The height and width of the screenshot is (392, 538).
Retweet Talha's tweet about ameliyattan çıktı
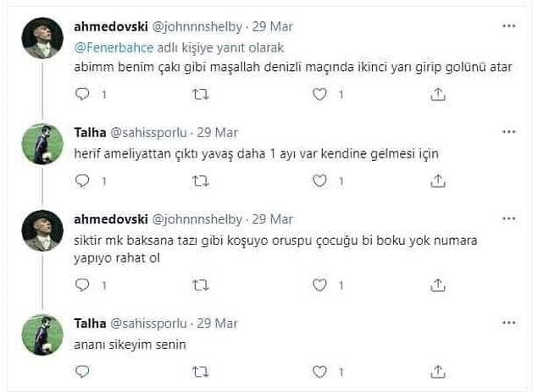point(201,180)
